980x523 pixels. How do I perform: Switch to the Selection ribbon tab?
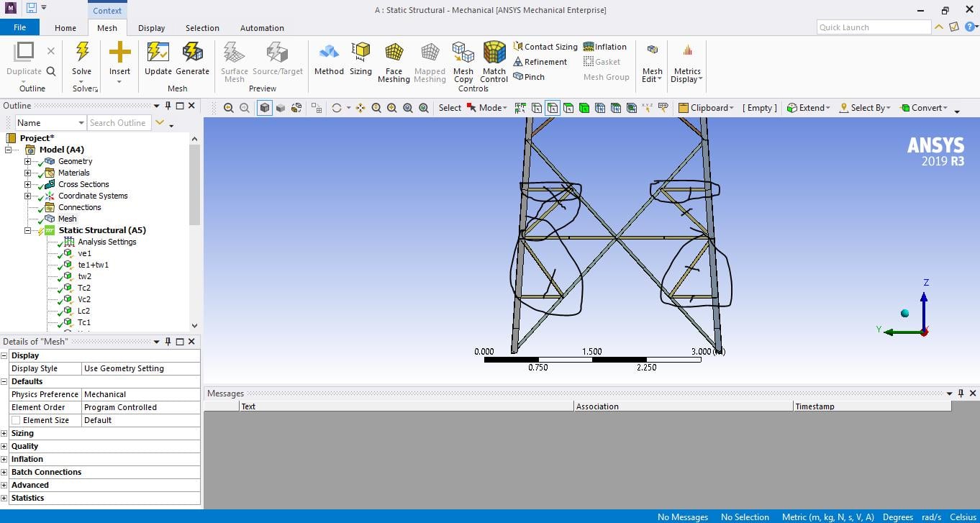click(x=202, y=28)
